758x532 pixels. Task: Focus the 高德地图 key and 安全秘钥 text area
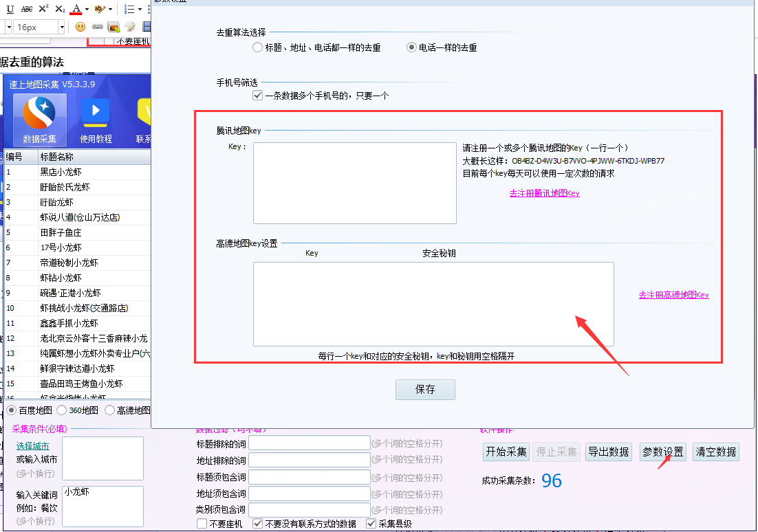pos(433,304)
